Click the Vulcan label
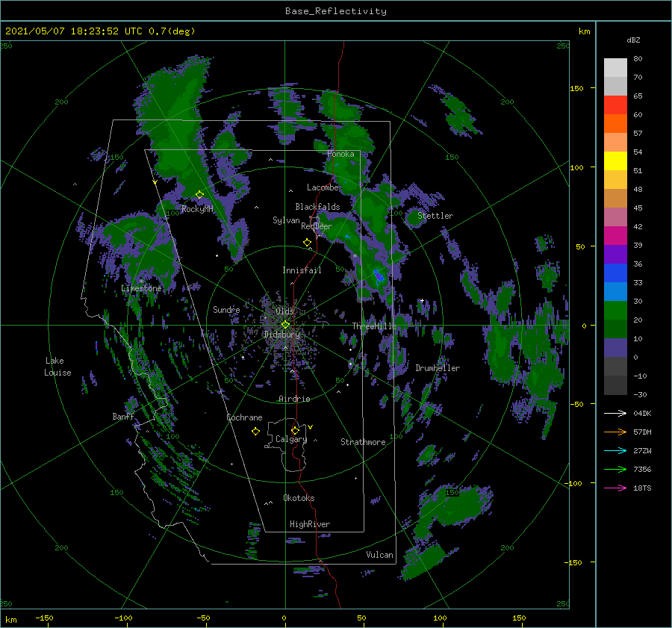 pos(379,555)
